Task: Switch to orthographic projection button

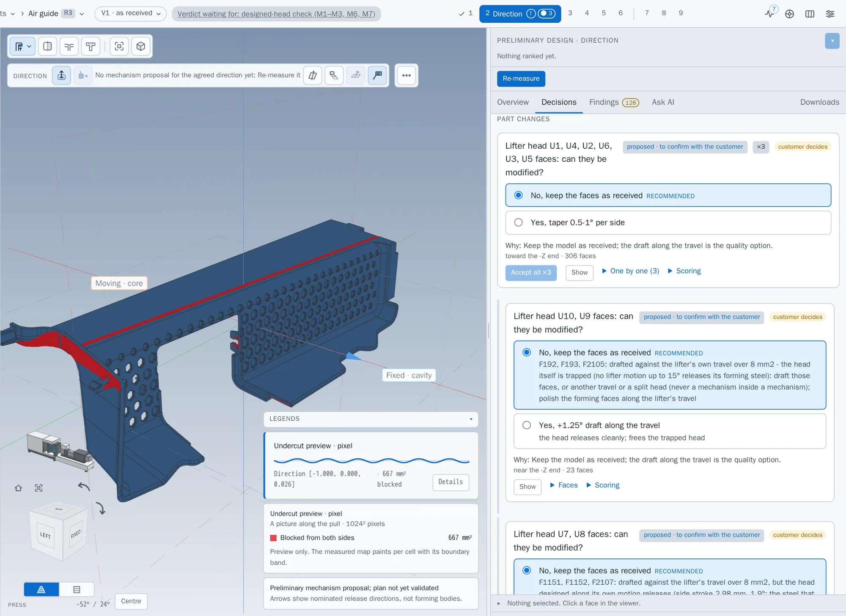Action: [77, 589]
